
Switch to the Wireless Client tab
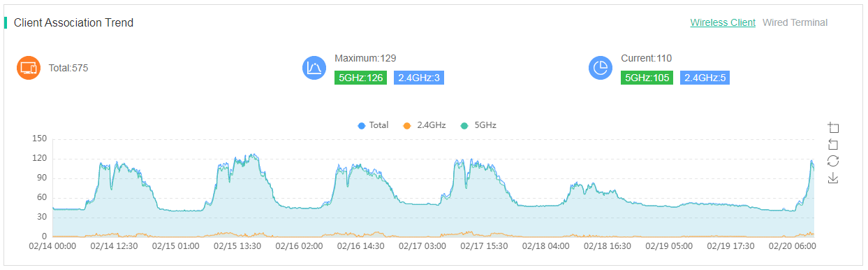pyautogui.click(x=723, y=22)
